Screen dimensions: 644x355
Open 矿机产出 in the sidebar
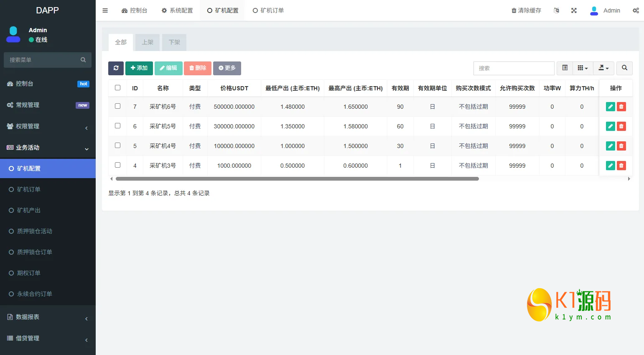(48, 210)
